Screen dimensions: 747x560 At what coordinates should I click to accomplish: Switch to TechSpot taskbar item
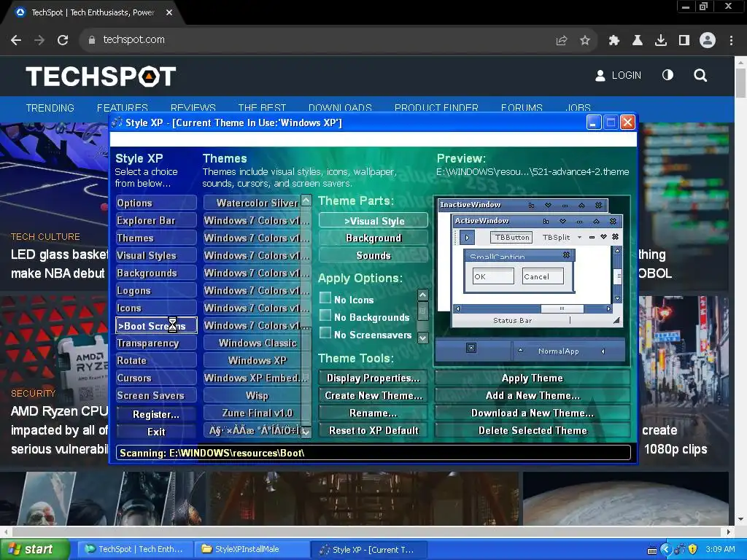tap(135, 550)
